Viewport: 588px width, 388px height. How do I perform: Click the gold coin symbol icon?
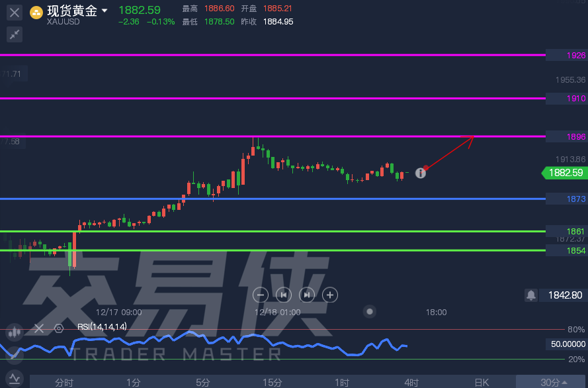pyautogui.click(x=36, y=13)
